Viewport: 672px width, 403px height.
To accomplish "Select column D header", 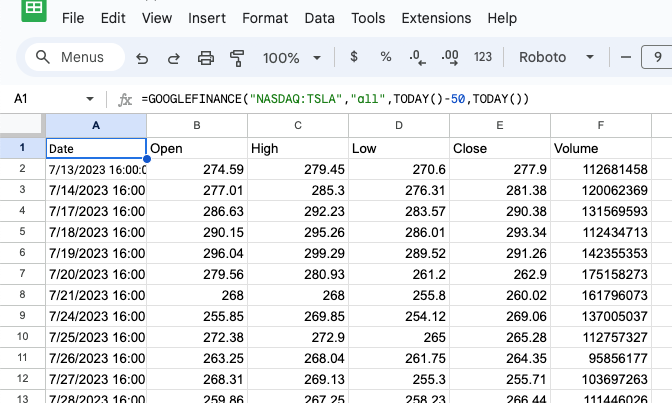I will 399,126.
